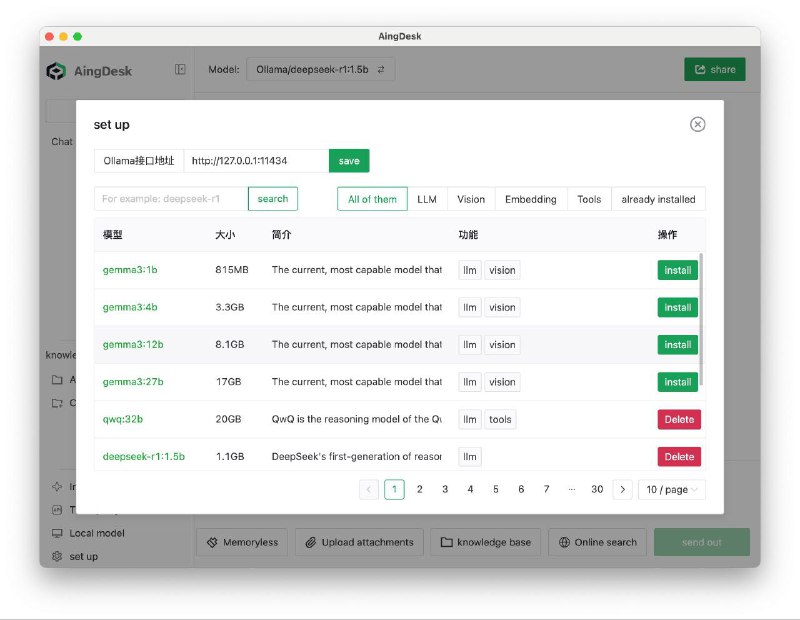Jump to page 30 in pagination

click(x=597, y=489)
